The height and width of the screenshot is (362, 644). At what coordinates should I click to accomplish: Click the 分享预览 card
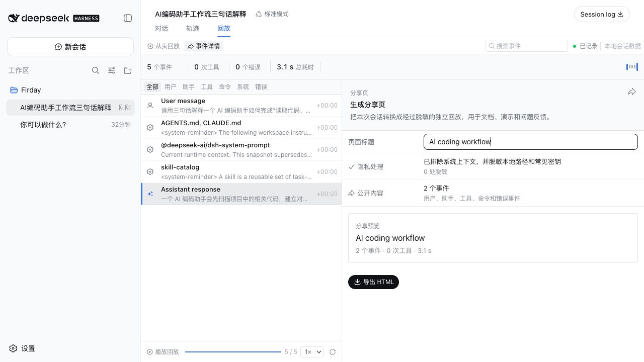click(x=493, y=238)
